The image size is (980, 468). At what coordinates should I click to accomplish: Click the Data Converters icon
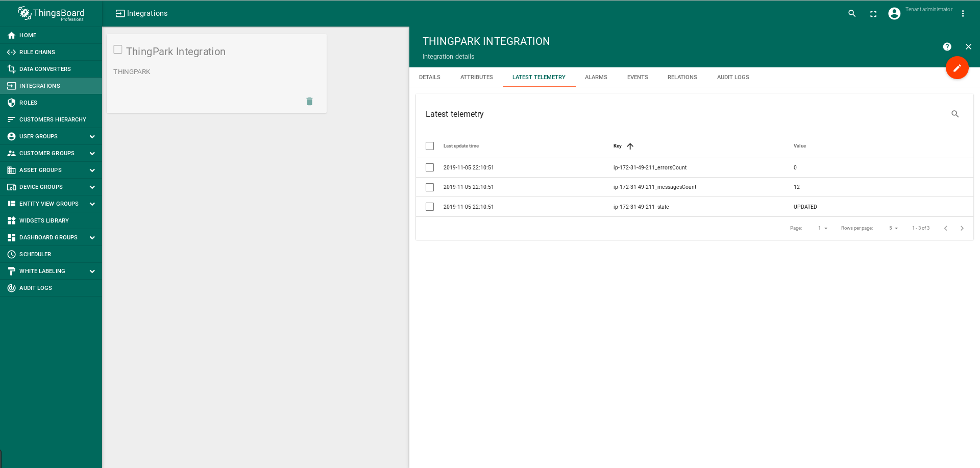click(x=11, y=69)
